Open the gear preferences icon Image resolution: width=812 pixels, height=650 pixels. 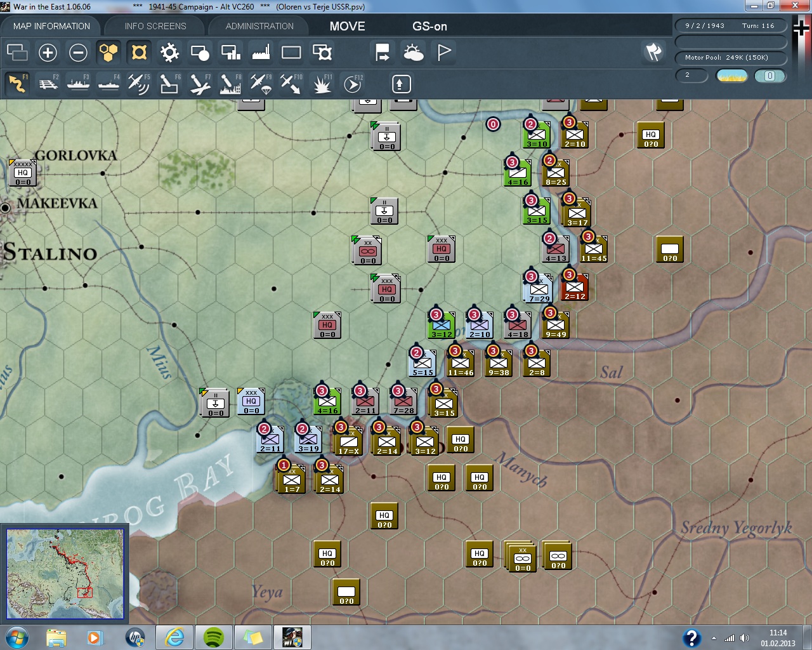(x=169, y=52)
